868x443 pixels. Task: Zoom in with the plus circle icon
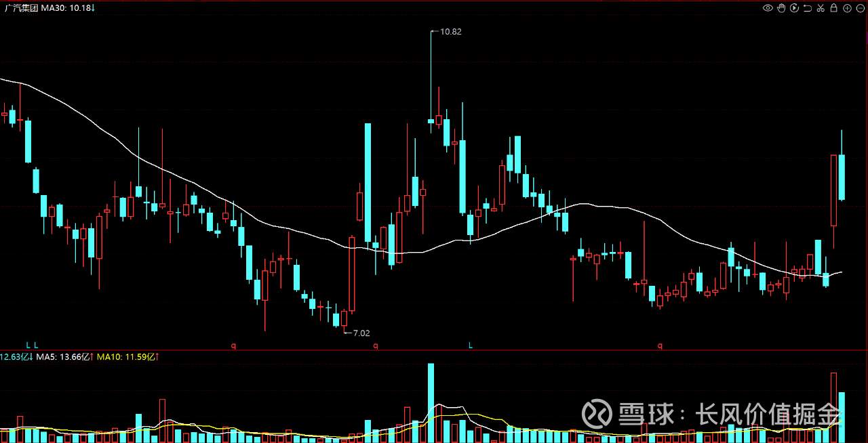847,8
